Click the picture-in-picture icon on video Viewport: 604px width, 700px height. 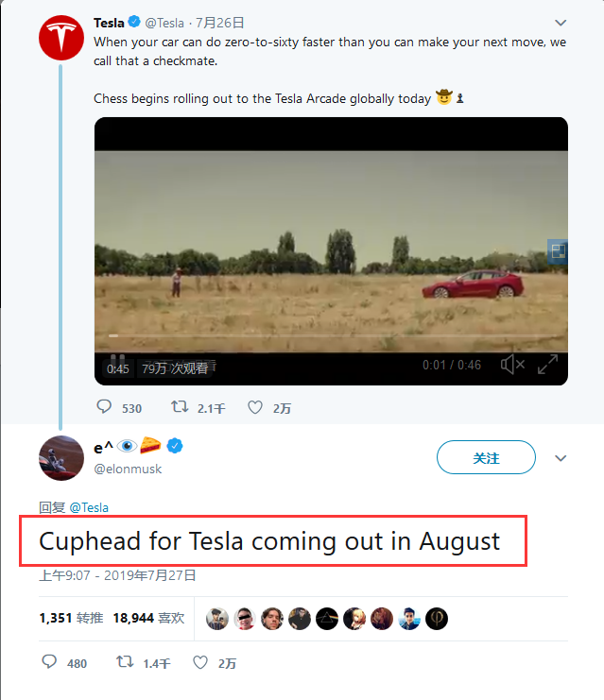(x=558, y=251)
